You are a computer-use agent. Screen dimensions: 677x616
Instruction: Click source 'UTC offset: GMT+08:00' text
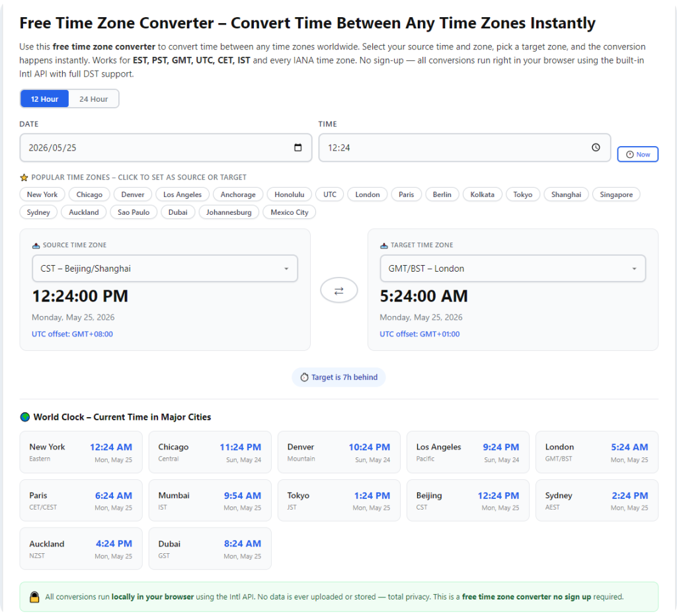tap(72, 334)
